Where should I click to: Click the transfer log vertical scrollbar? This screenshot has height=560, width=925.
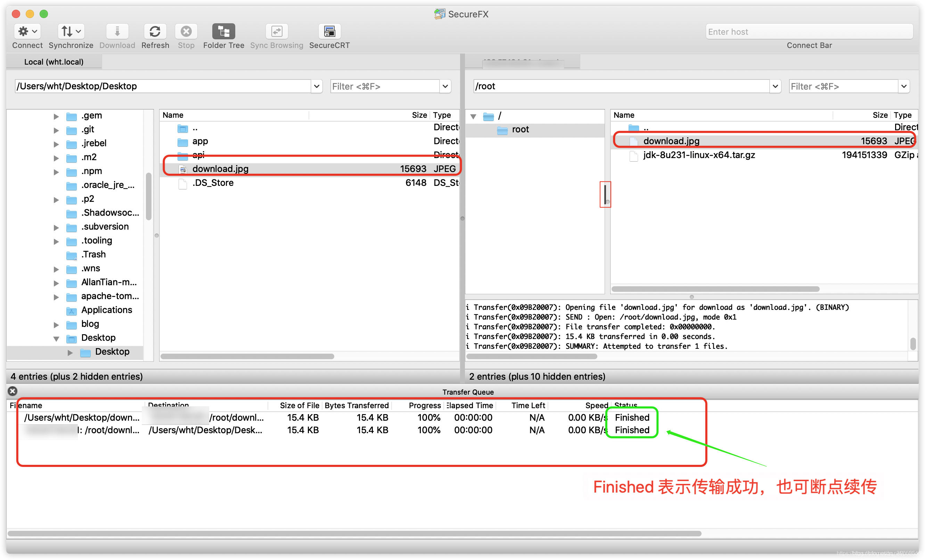click(912, 344)
